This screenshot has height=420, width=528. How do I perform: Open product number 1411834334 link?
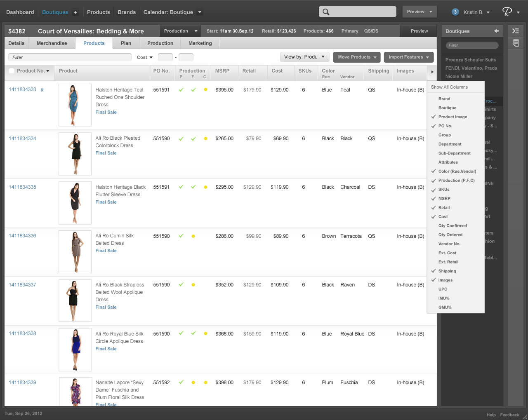click(x=22, y=138)
